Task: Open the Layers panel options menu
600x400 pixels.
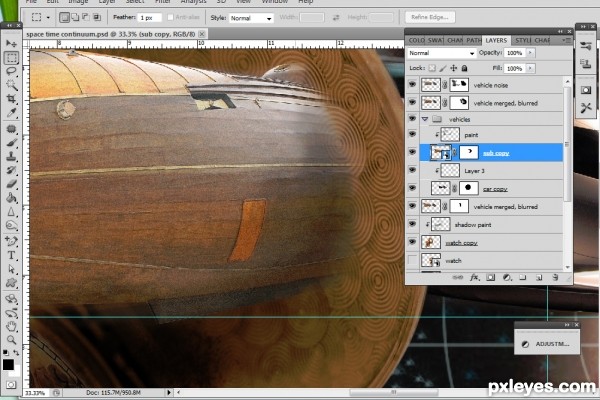Action: coord(566,40)
